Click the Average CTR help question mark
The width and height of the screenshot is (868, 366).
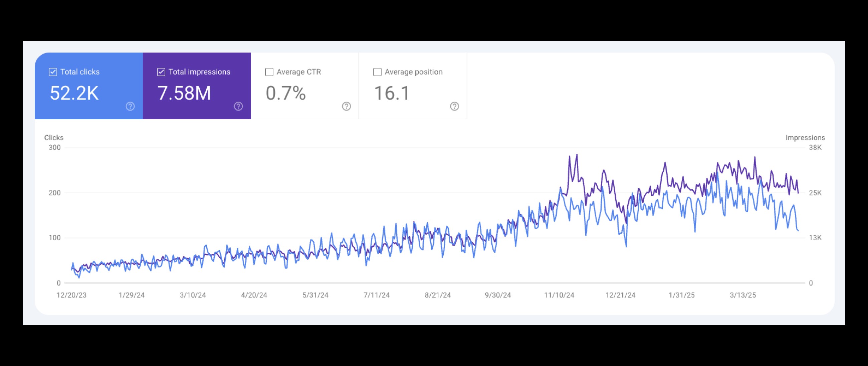[347, 107]
